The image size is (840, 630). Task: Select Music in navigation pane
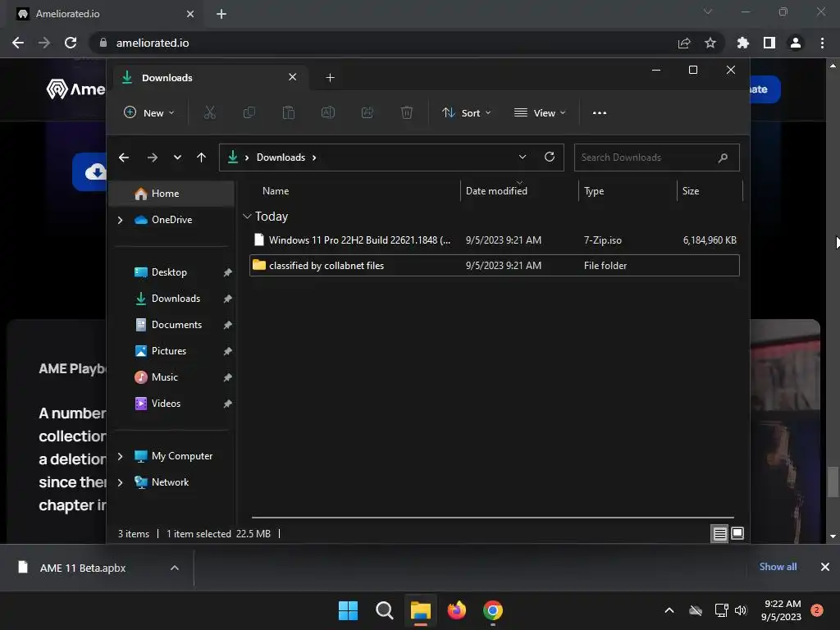coord(172,377)
